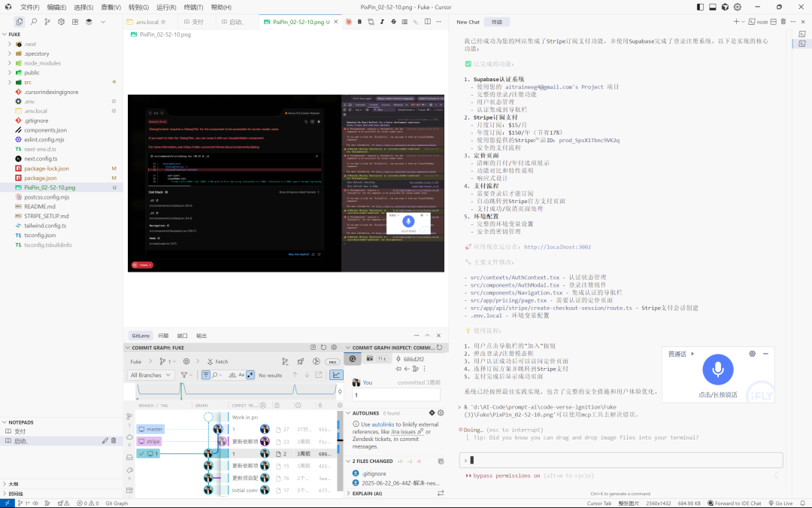Viewport: 812px width, 508px height.
Task: Click the PRO badge in Commit Graph
Action: pos(332,362)
